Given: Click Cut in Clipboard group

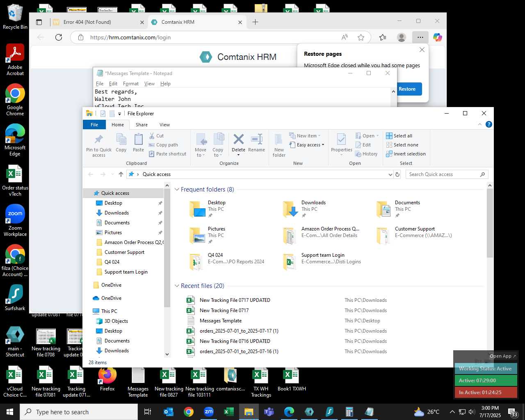Looking at the screenshot, I should (156, 136).
